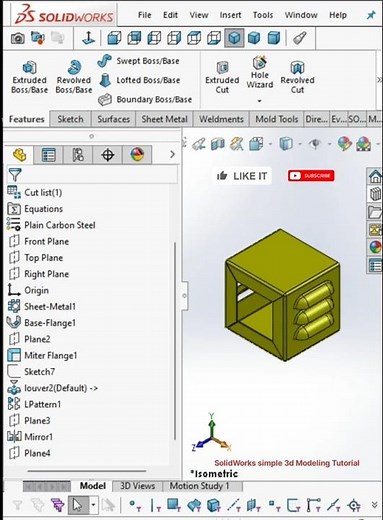Open the Insert menu

[230, 15]
